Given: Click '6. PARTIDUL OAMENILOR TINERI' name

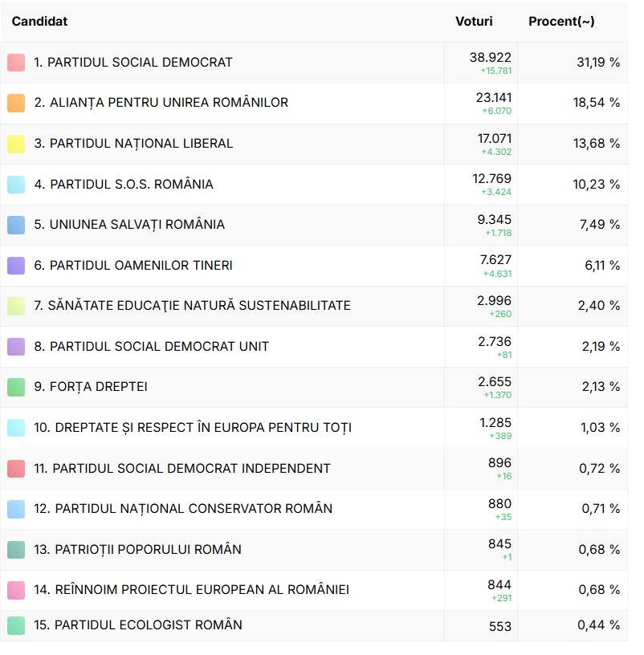Looking at the screenshot, I should click(x=133, y=265).
